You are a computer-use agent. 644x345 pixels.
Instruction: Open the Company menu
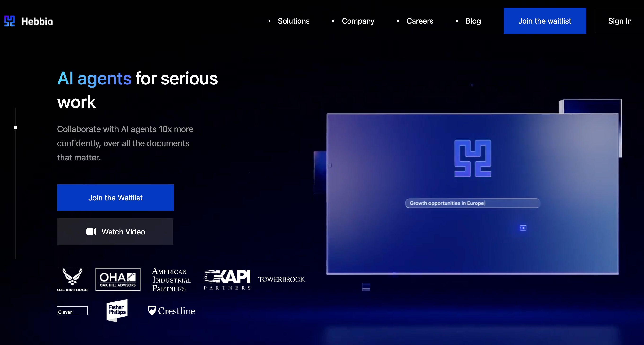pos(358,21)
